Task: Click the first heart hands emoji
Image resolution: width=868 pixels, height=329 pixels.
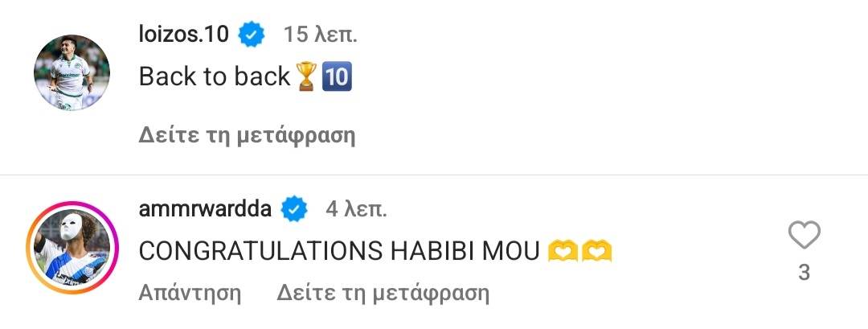Action: coord(563,251)
